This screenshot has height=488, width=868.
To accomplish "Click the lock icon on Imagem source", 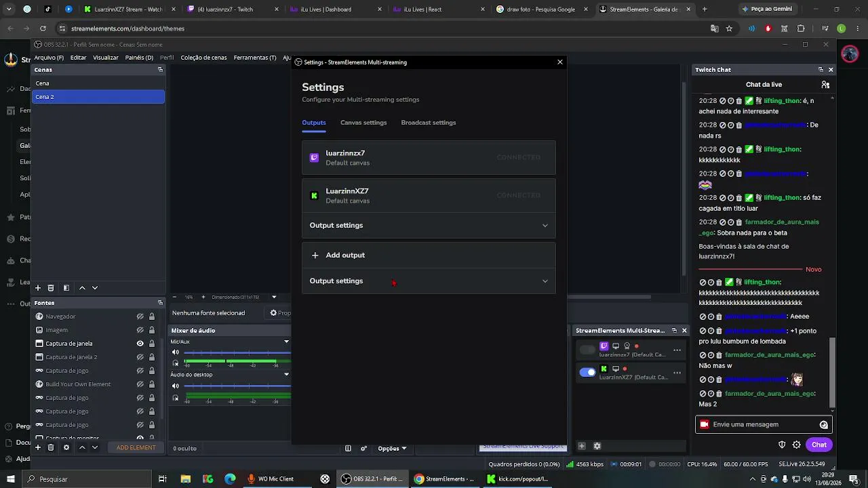I will [152, 330].
